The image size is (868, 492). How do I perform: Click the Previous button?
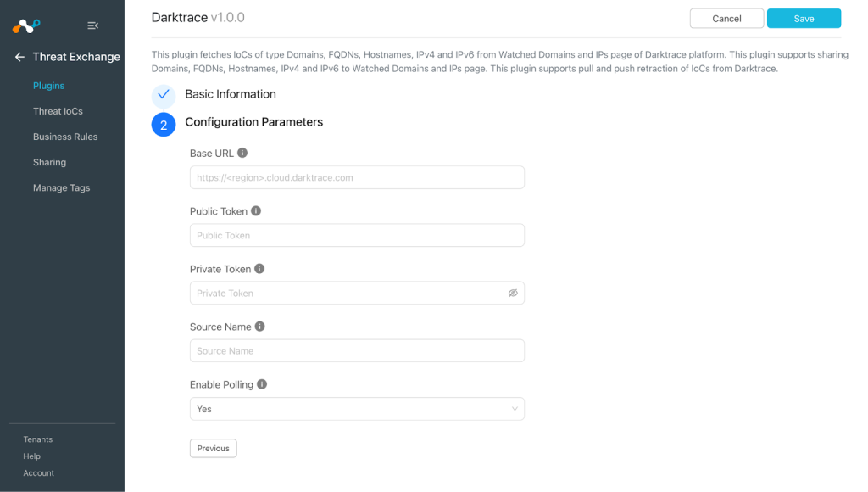[x=213, y=448]
